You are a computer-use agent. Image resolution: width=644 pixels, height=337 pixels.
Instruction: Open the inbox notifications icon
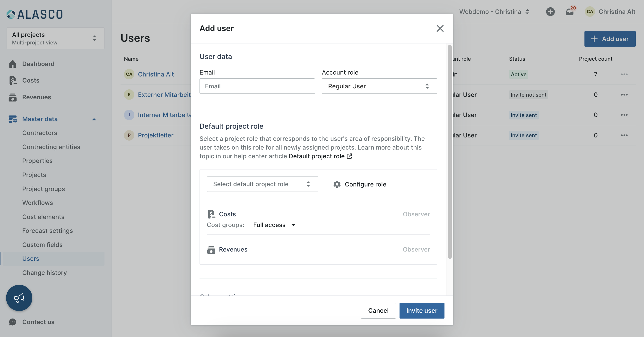[569, 12]
